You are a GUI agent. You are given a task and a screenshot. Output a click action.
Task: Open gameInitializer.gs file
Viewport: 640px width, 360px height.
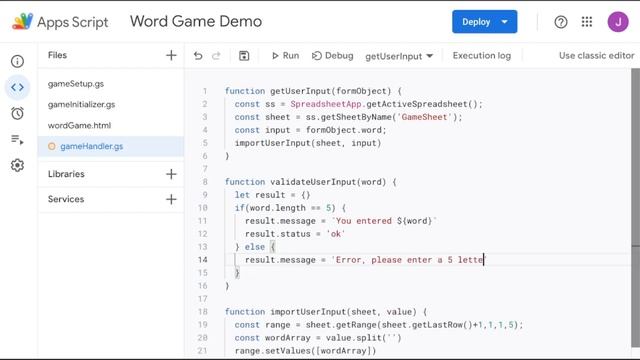pos(81,104)
